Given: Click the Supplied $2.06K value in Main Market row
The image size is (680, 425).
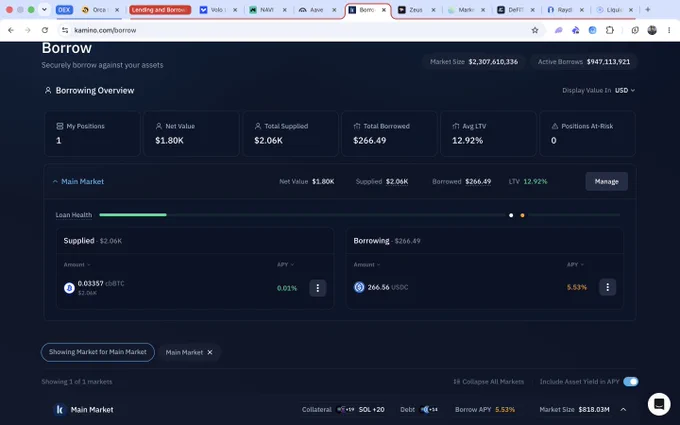Looking at the screenshot, I should [397, 181].
